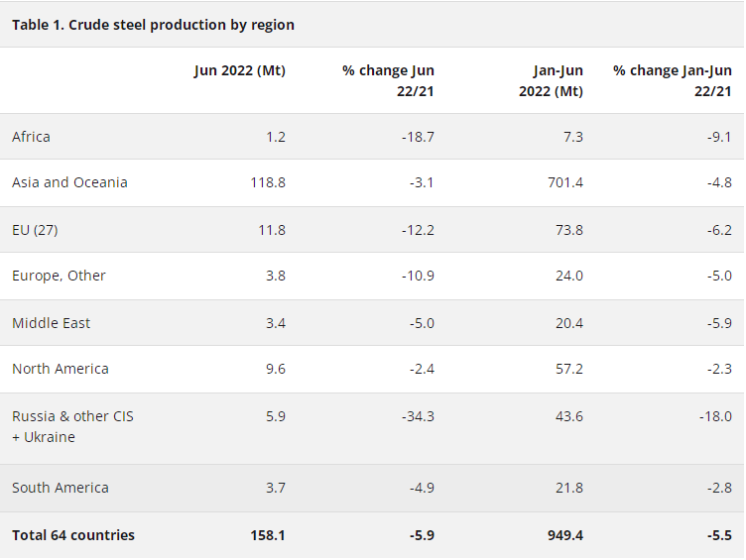This screenshot has width=746, height=560.
Task: Click the 'Jun 2022 (Mt)' column header
Action: click(239, 71)
